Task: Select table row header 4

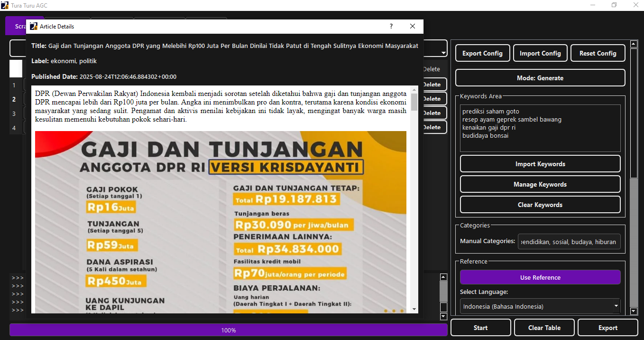Action: (14, 128)
